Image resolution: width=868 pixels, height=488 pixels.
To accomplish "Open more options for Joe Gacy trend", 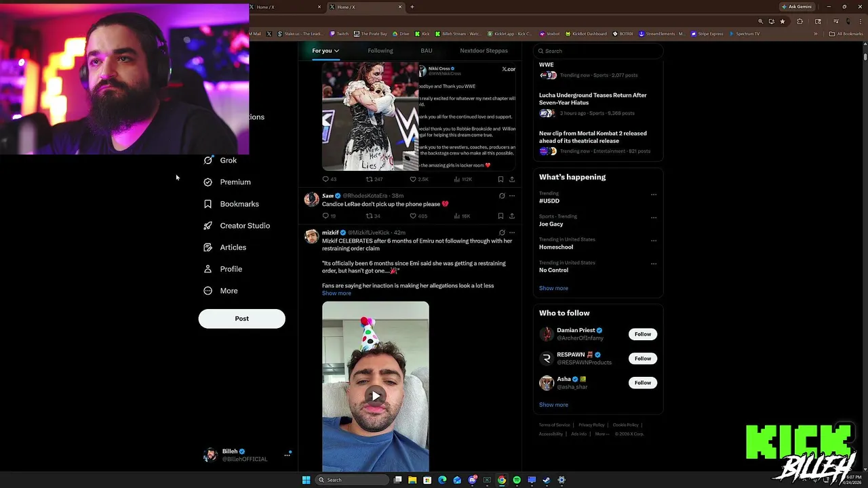I will coord(654,218).
